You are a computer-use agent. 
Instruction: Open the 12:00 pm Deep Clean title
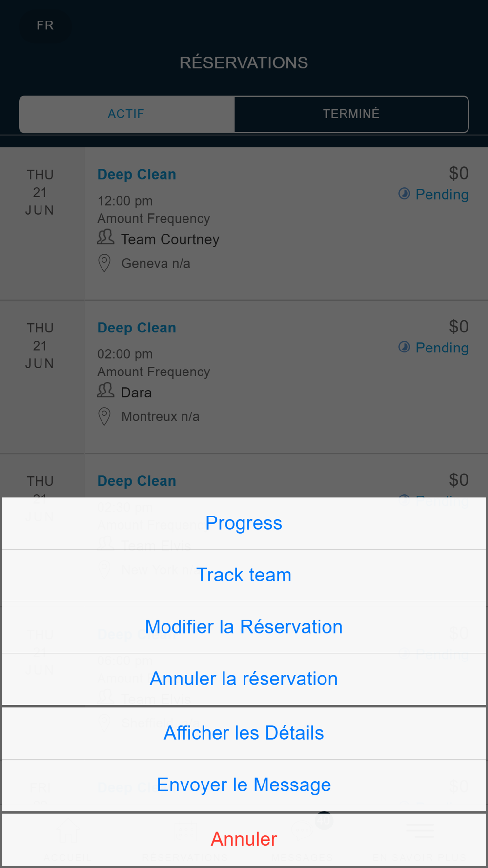pyautogui.click(x=137, y=174)
